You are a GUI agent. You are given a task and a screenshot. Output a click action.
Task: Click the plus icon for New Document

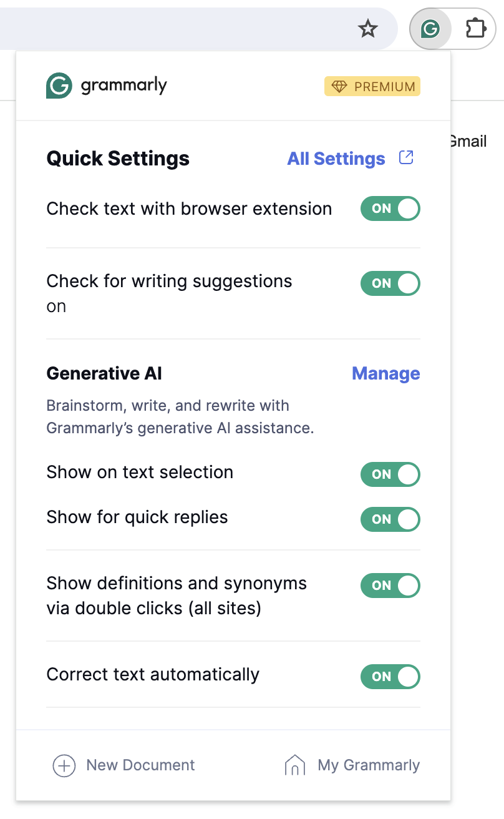64,765
